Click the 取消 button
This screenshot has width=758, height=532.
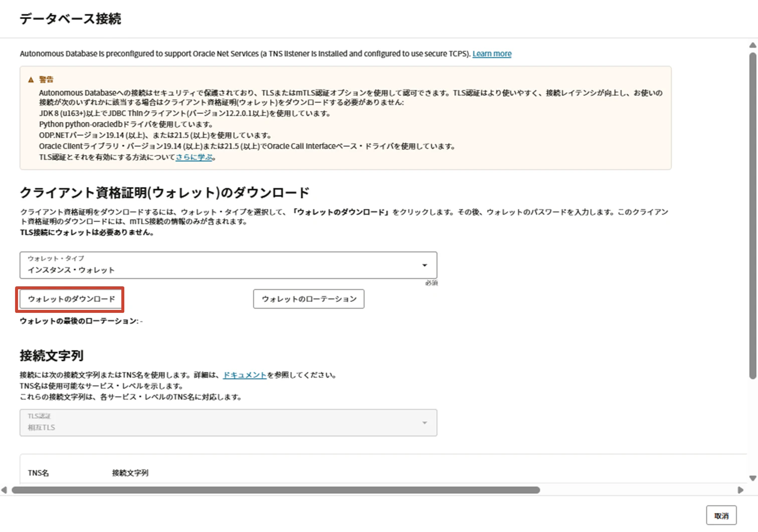(721, 515)
